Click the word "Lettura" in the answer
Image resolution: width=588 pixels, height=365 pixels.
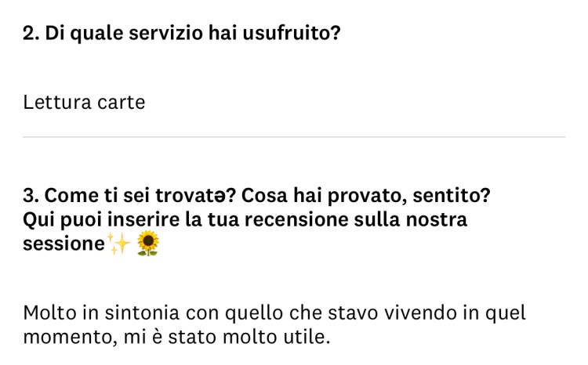point(57,103)
